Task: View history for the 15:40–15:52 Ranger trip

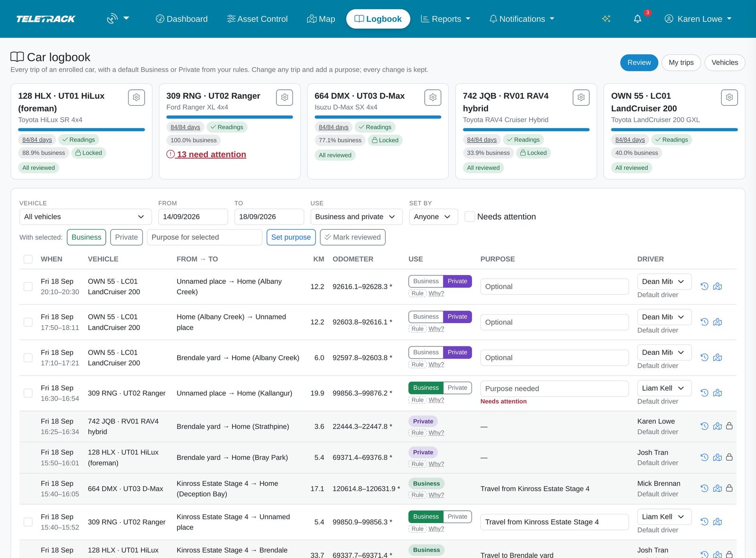Action: click(704, 522)
